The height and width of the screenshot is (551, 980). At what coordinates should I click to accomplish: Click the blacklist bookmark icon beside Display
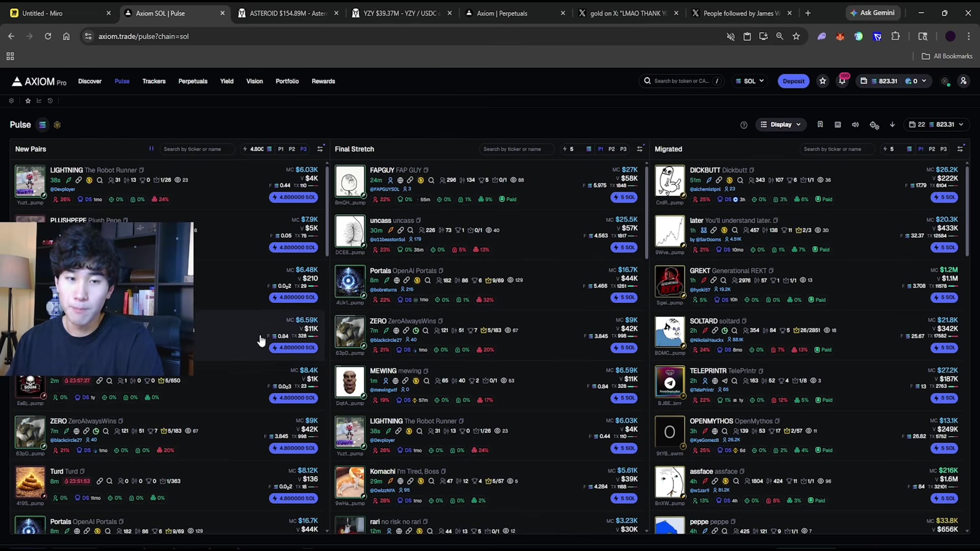click(820, 124)
